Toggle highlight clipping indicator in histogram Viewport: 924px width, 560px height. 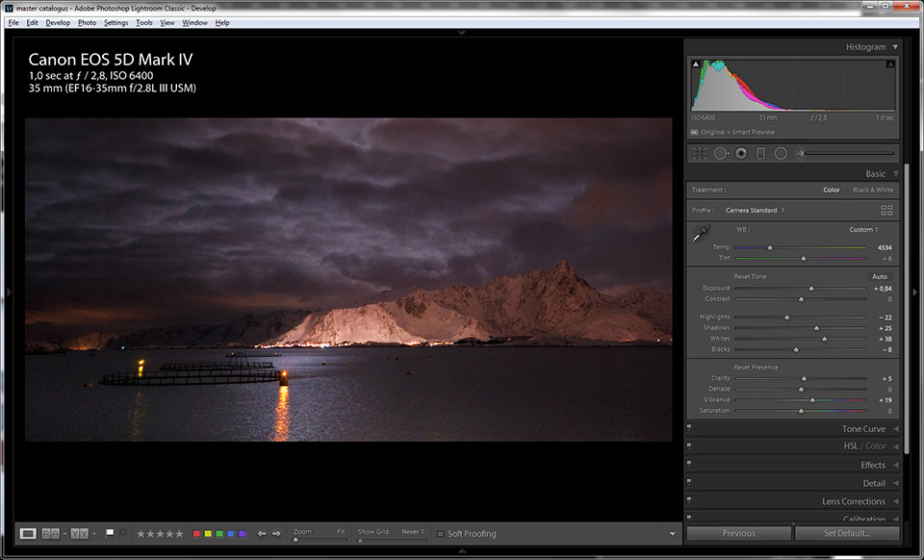[x=890, y=64]
